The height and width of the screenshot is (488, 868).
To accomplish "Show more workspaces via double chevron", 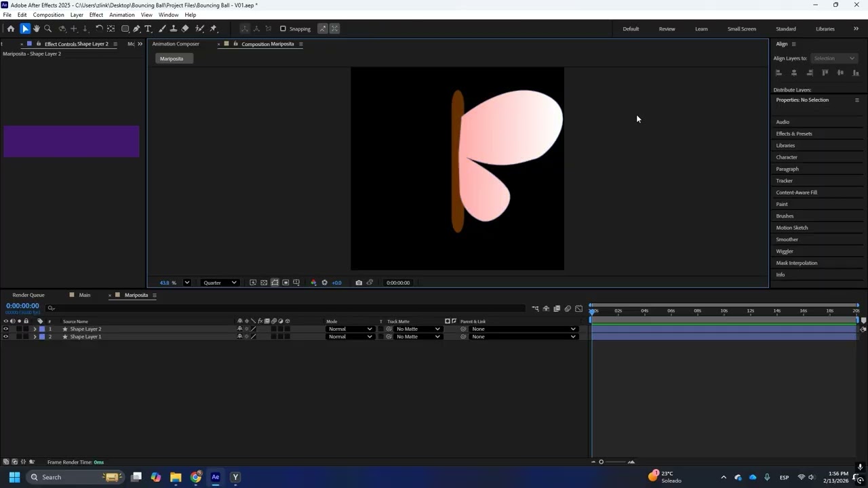I will [856, 28].
